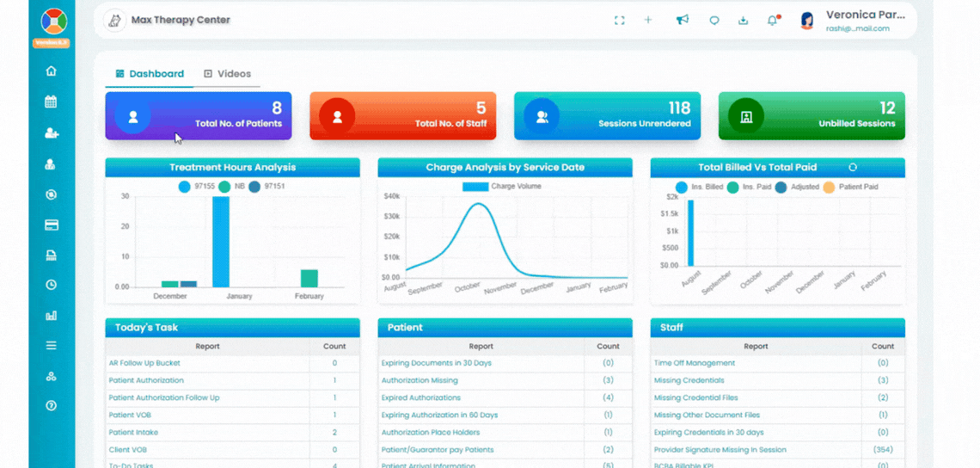Open AR Follow Up Bucket report
The width and height of the screenshot is (980, 468).
pyautogui.click(x=144, y=363)
